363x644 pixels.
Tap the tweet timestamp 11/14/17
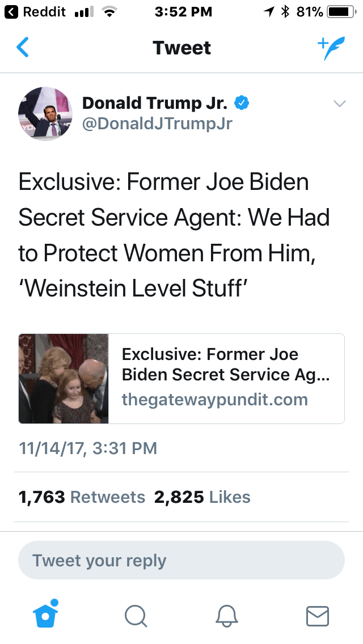[88, 448]
